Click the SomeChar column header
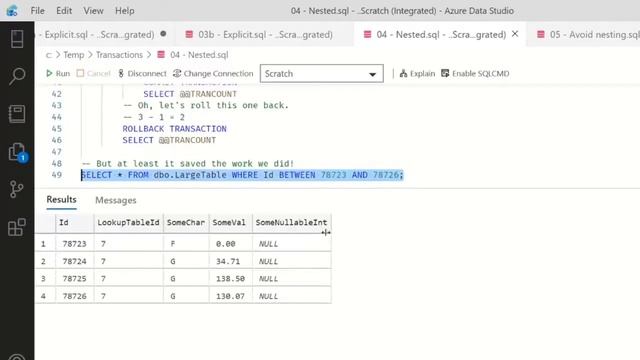The height and width of the screenshot is (360, 640). tap(186, 223)
